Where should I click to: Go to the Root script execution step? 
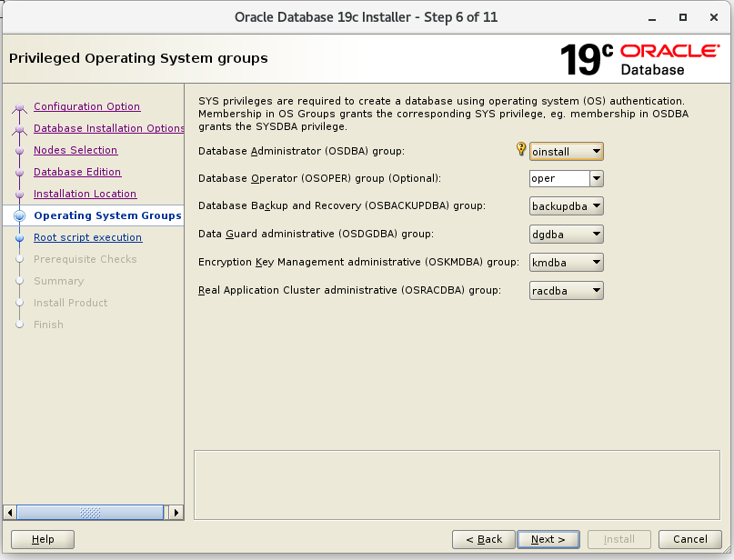(87, 237)
